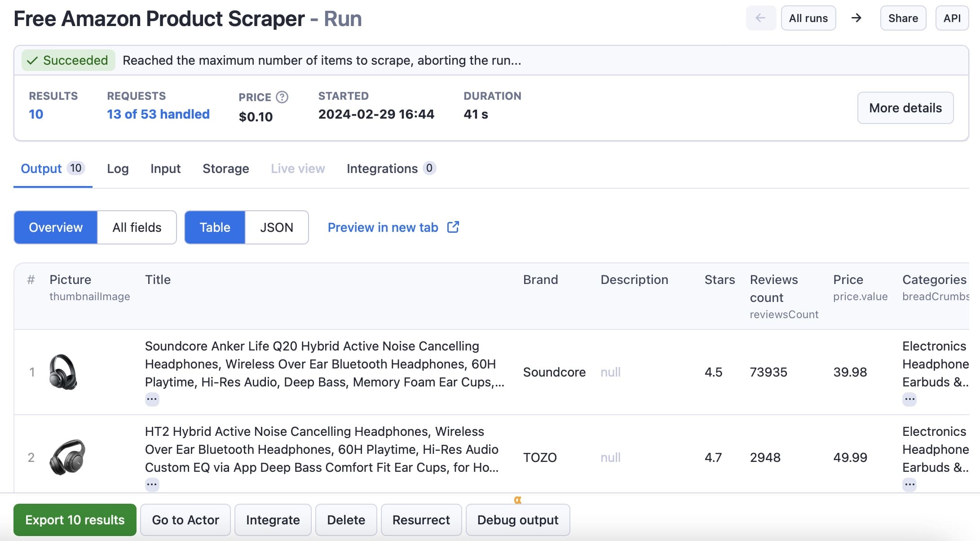Click the API icon button
Image resolution: width=980 pixels, height=541 pixels.
click(x=951, y=18)
